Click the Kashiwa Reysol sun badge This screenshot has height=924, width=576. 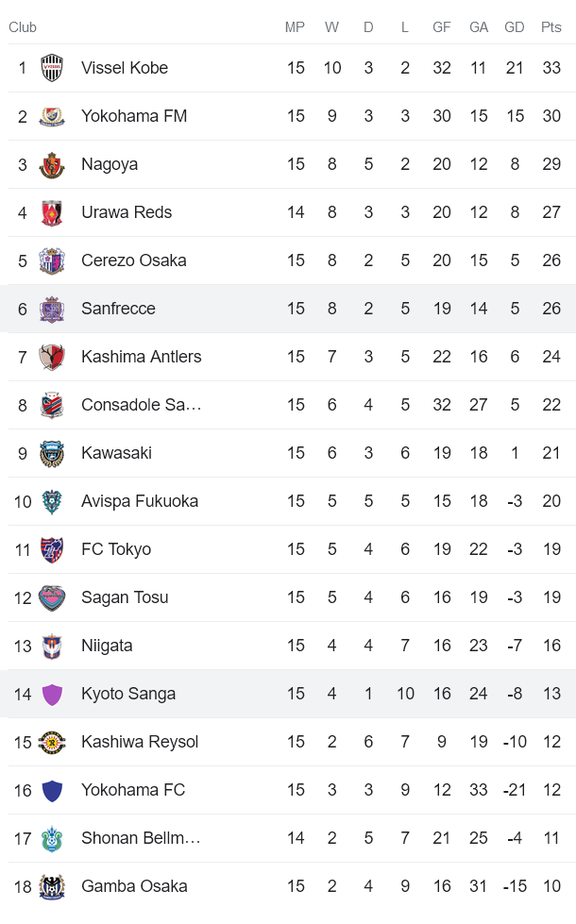click(52, 741)
